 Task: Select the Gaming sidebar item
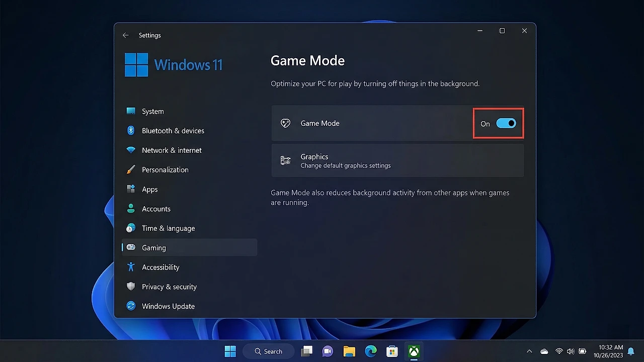(x=153, y=248)
